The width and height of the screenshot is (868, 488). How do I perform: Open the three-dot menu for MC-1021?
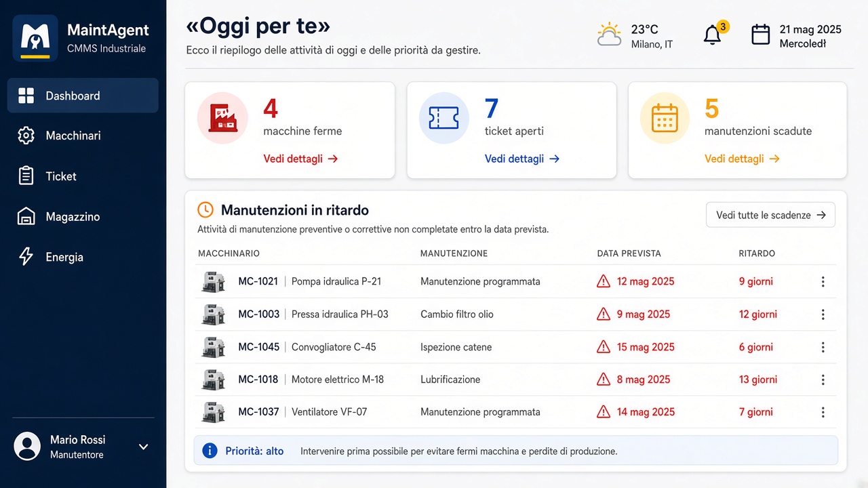(x=823, y=282)
